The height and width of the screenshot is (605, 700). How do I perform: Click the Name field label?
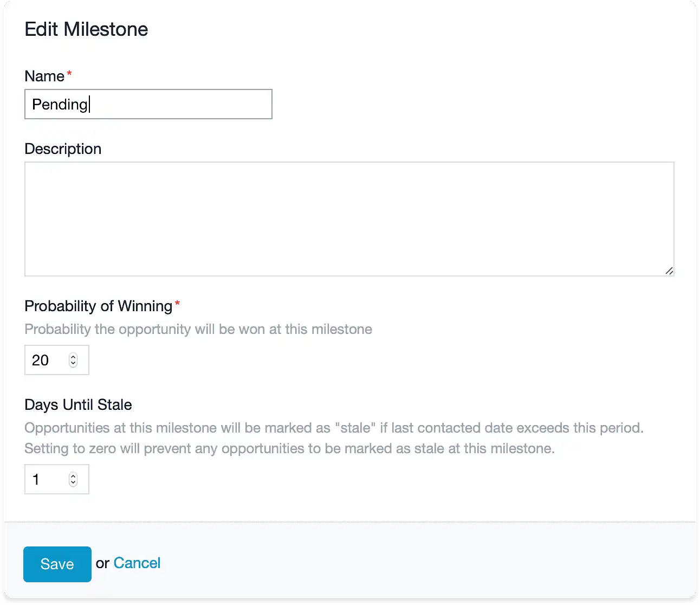pos(44,76)
